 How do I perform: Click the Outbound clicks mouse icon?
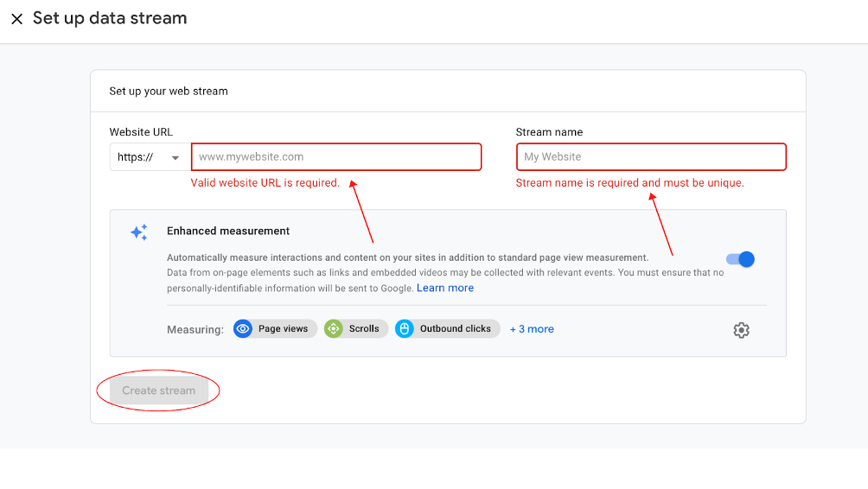[404, 328]
